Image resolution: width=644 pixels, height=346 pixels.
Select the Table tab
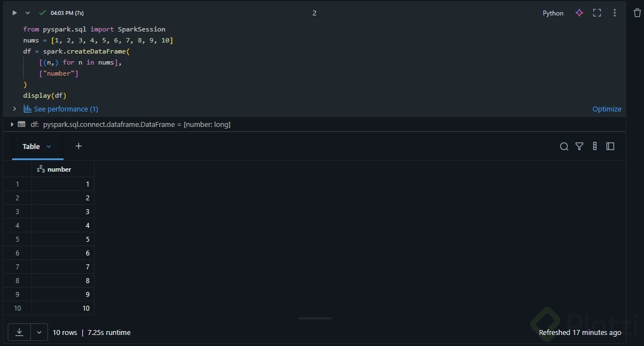click(x=31, y=146)
